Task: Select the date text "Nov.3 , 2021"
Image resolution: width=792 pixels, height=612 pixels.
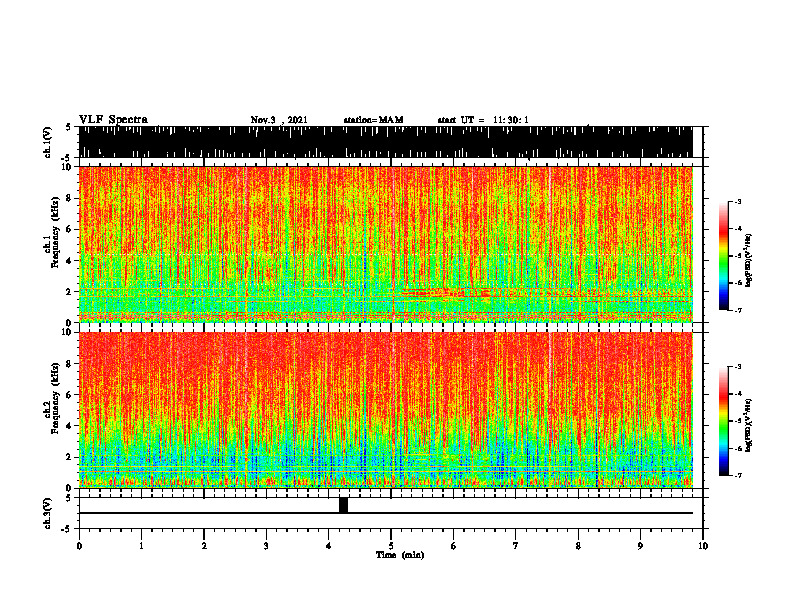Action: coord(279,120)
